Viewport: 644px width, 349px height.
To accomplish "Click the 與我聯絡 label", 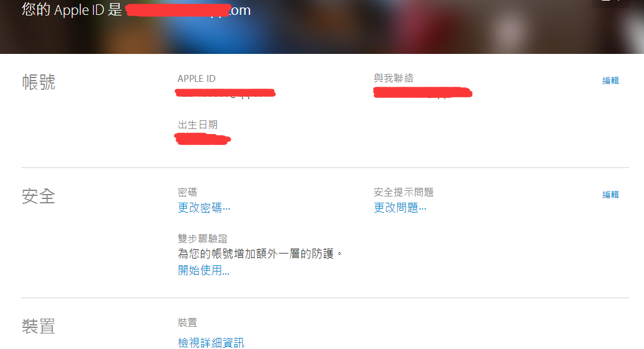I will 393,78.
